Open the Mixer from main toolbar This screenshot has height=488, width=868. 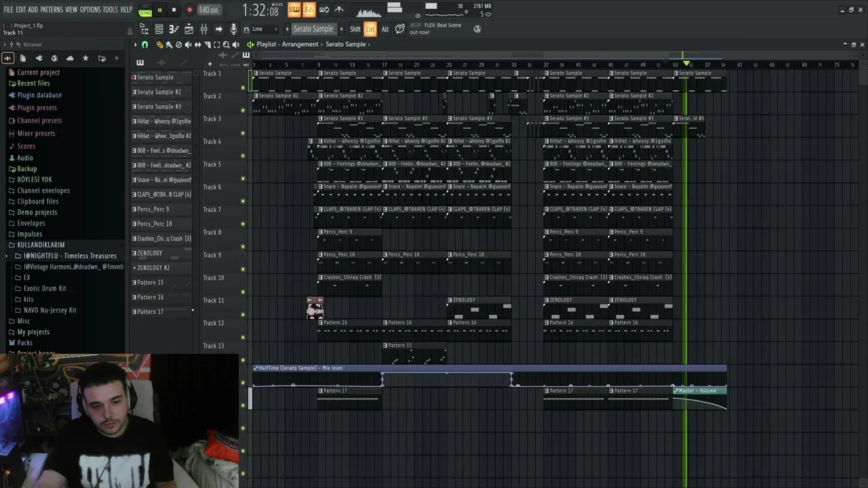pyautogui.click(x=203, y=29)
